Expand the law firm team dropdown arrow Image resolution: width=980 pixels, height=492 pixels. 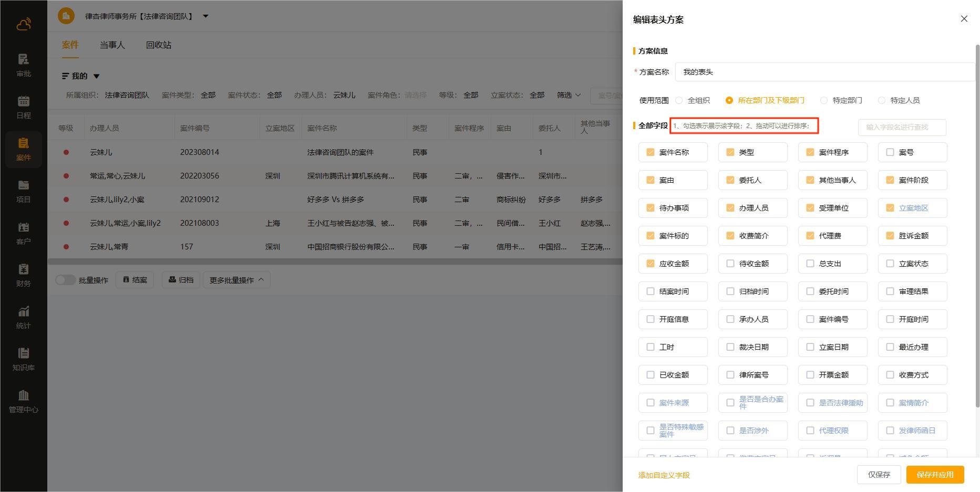point(205,16)
